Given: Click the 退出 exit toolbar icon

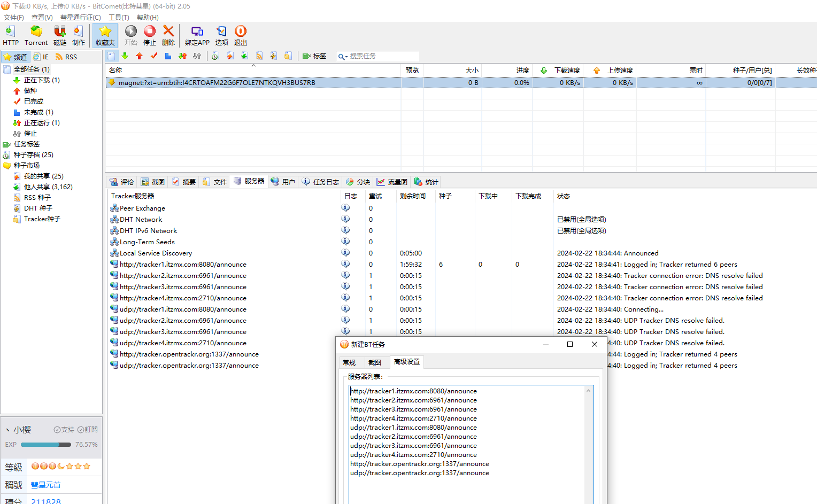Looking at the screenshot, I should (241, 35).
